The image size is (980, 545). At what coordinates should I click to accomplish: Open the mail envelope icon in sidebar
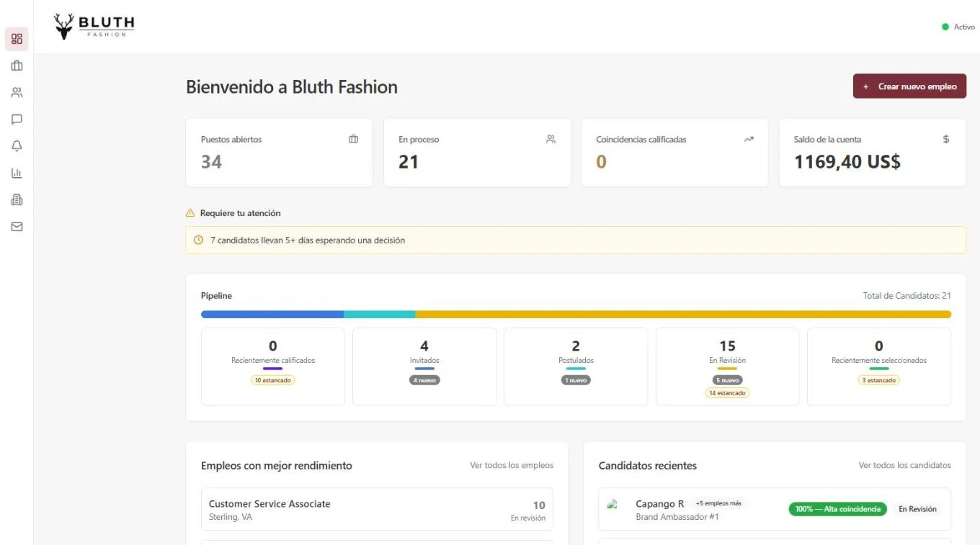point(17,226)
